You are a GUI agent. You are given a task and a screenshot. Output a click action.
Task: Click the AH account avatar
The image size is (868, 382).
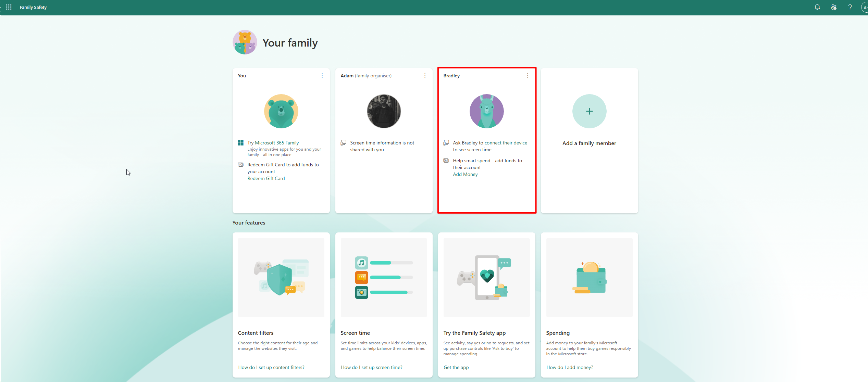865,7
